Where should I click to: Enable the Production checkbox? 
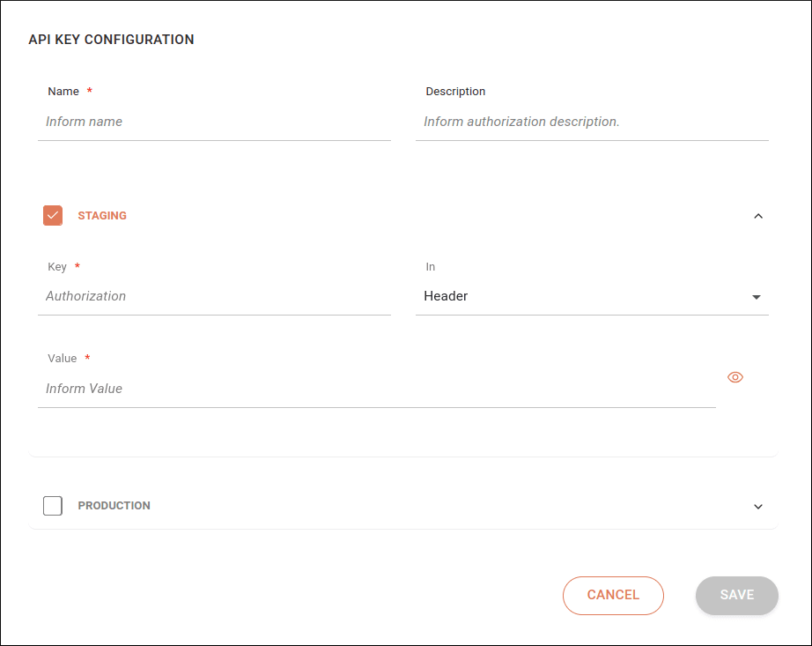(x=53, y=506)
